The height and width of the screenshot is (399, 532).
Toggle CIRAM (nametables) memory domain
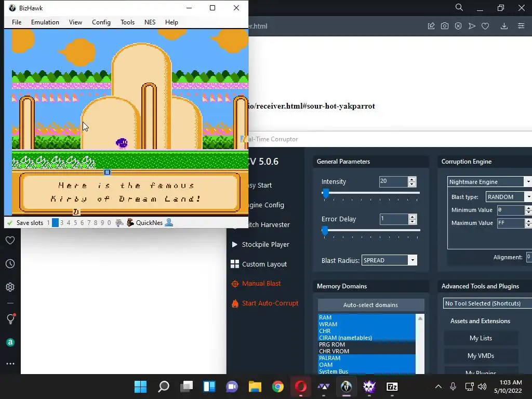pyautogui.click(x=366, y=338)
